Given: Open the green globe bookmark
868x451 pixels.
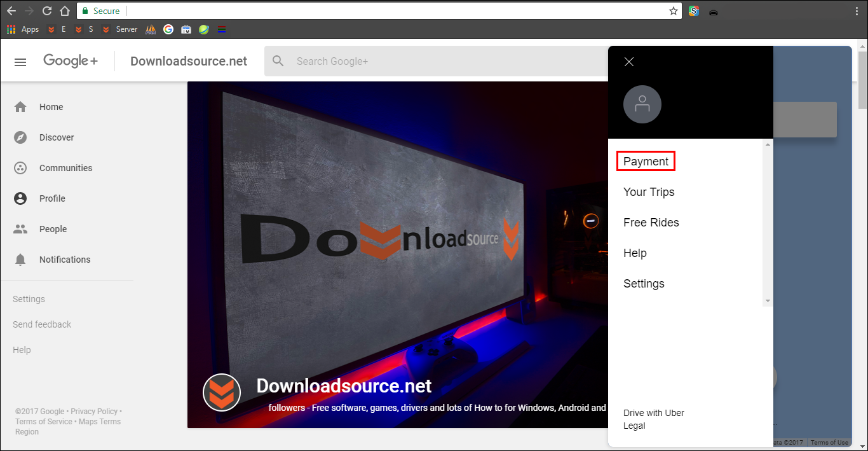Looking at the screenshot, I should (x=204, y=29).
